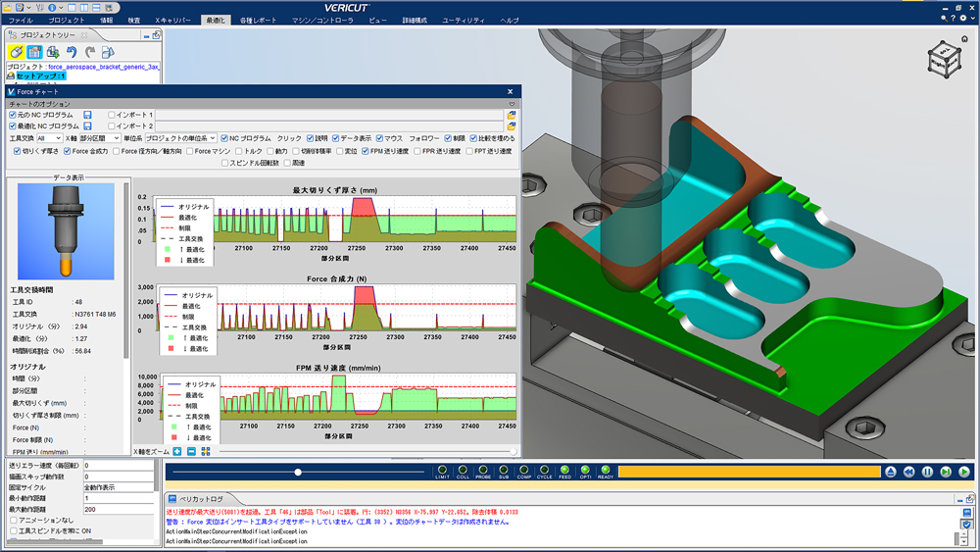Step forward to next block
Screen dimensions: 980x552
946,472
